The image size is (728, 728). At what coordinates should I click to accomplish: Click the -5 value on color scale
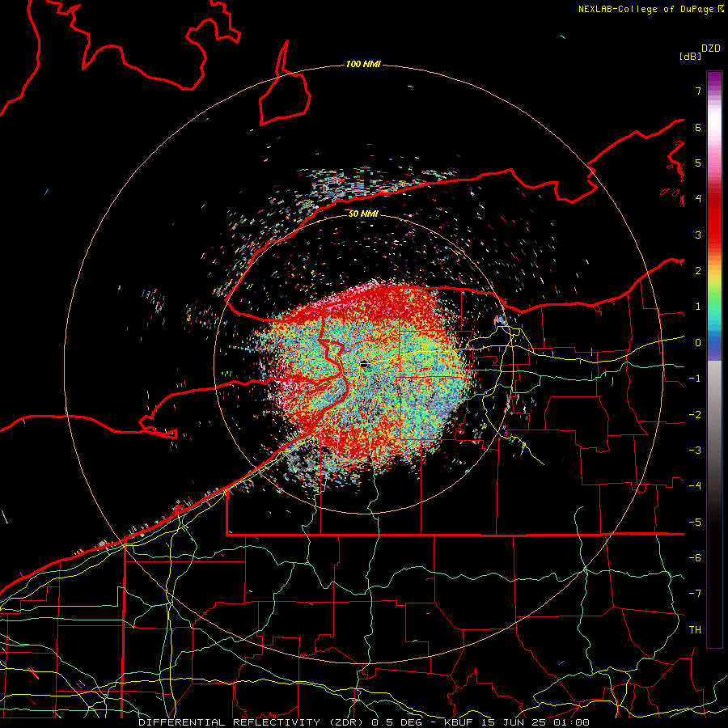pos(695,523)
